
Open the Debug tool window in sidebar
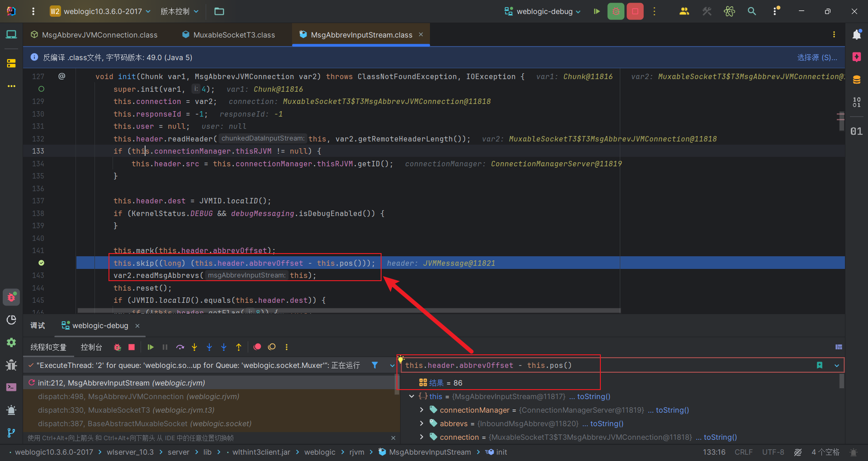click(11, 297)
